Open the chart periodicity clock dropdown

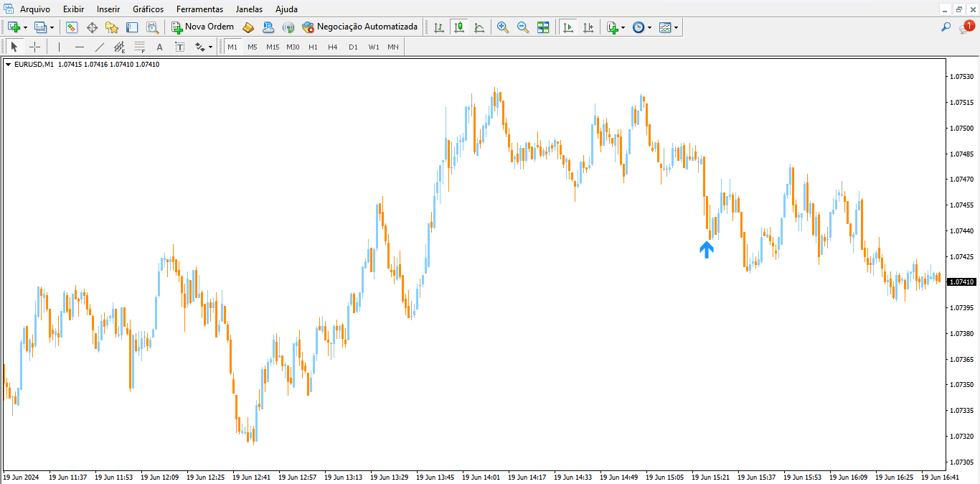tap(650, 27)
